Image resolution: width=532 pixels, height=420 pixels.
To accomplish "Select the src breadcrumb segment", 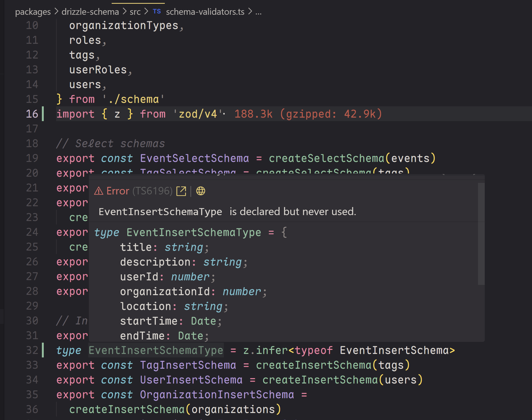I will point(135,12).
